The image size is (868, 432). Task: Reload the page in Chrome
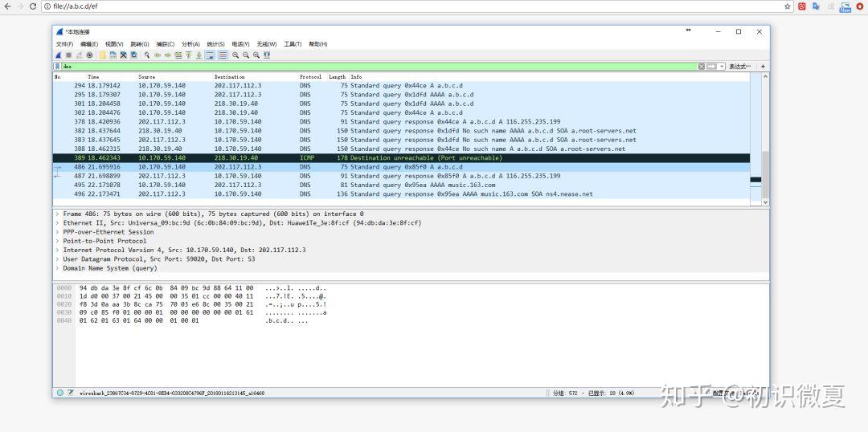pyautogui.click(x=33, y=6)
